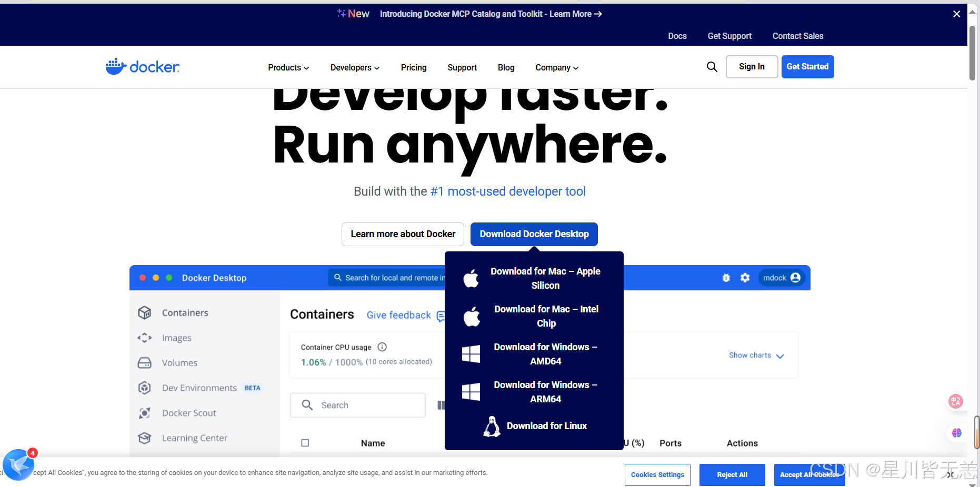The image size is (980, 487).
Task: Click the Images icon in sidebar
Action: click(145, 338)
